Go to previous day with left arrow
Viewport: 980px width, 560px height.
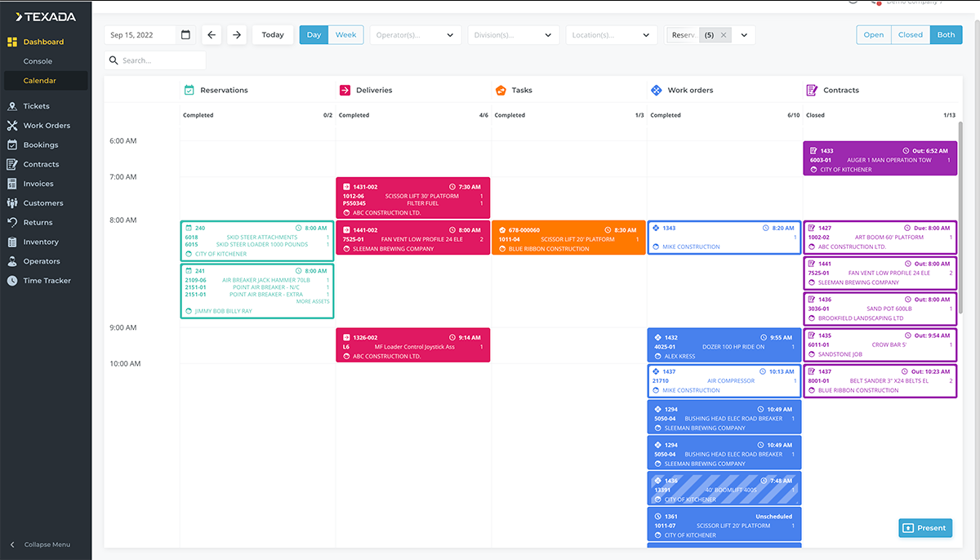212,35
